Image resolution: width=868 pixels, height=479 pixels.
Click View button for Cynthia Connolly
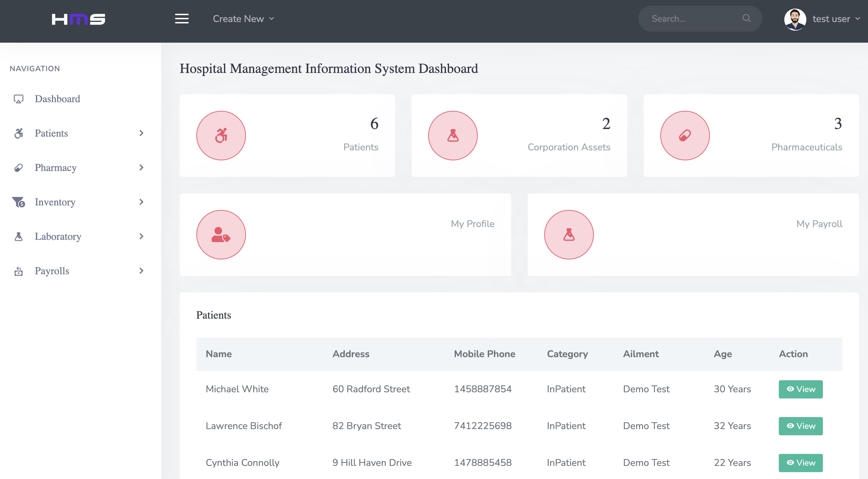(x=800, y=463)
